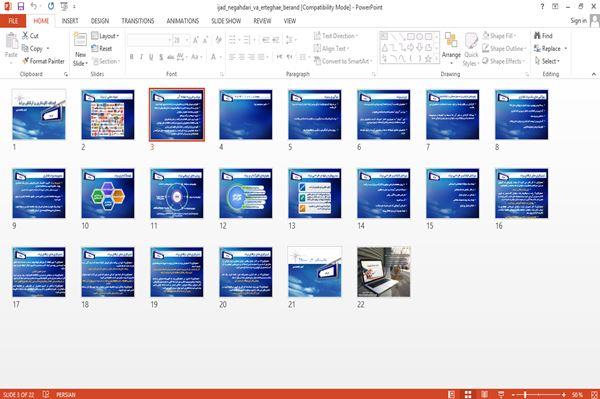Expand the Select dropdown in Editing
Screen dimensions: 600x399
pos(548,61)
